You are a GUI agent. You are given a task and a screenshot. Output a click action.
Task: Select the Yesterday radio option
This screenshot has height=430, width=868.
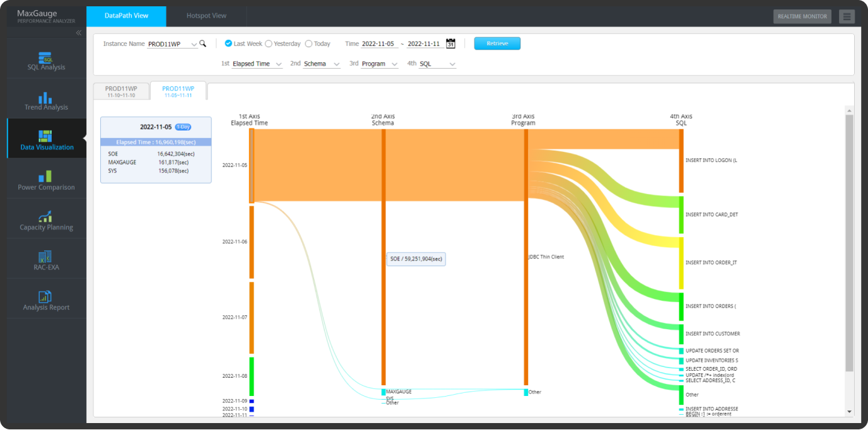(269, 44)
